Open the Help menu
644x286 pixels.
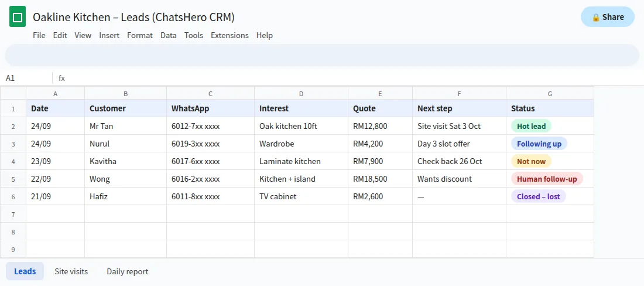[265, 35]
